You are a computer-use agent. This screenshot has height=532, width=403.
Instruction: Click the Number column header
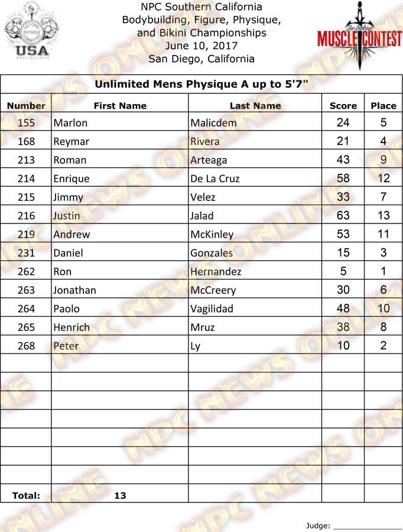click(26, 106)
